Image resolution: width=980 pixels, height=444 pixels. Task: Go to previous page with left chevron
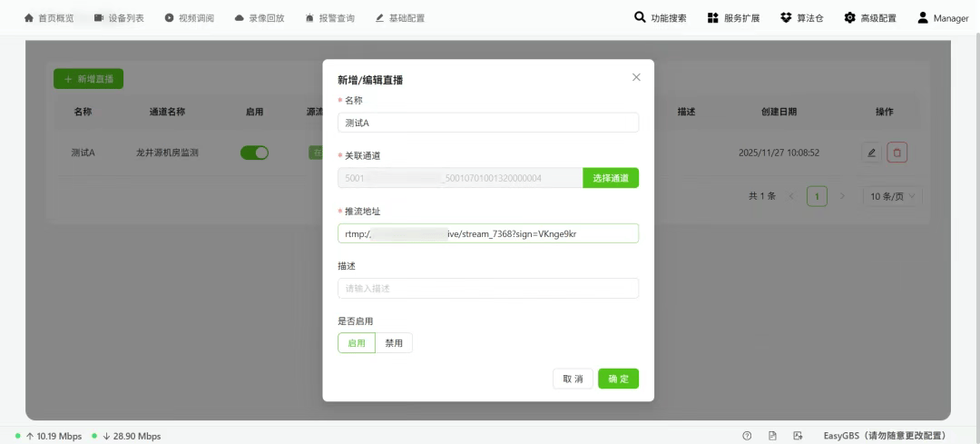(791, 196)
